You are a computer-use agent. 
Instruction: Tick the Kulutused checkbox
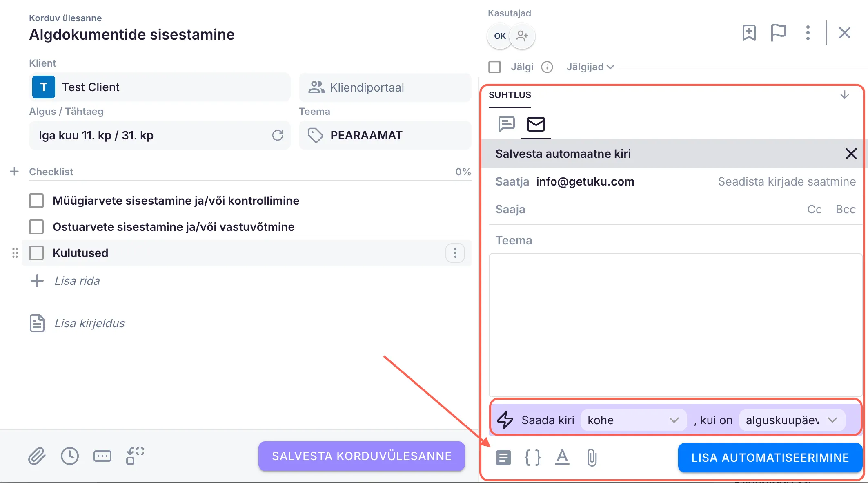(36, 253)
